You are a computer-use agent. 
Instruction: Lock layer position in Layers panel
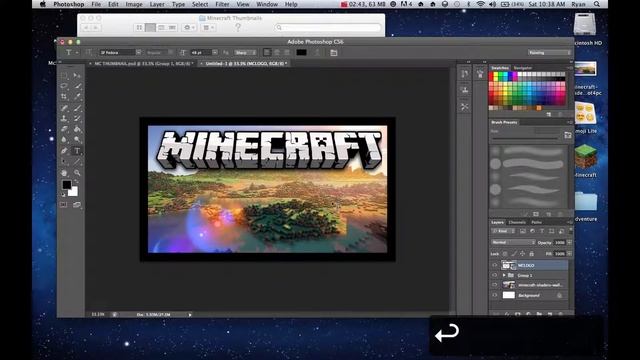click(522, 254)
